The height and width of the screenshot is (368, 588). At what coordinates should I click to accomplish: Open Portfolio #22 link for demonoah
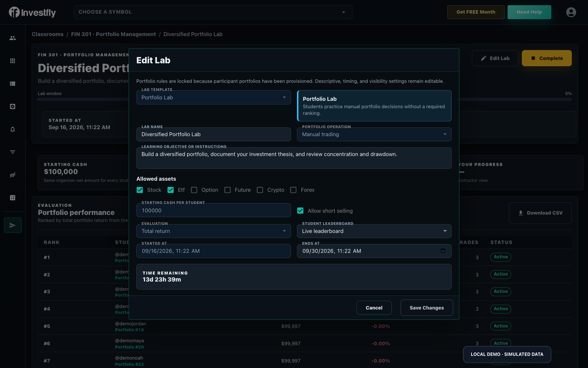[129, 364]
